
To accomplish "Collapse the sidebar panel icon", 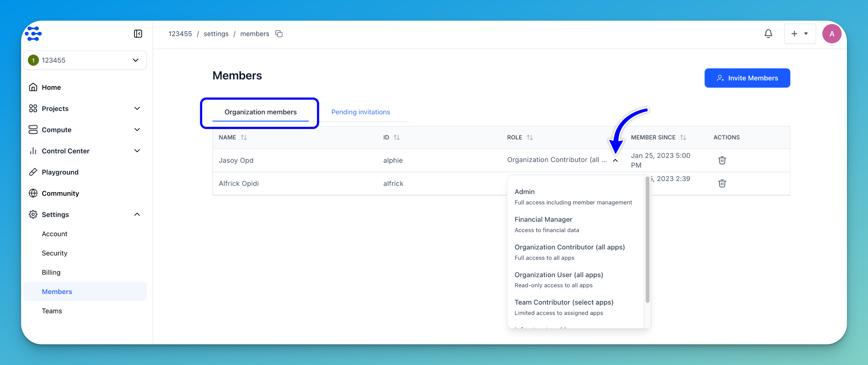I will click(138, 34).
